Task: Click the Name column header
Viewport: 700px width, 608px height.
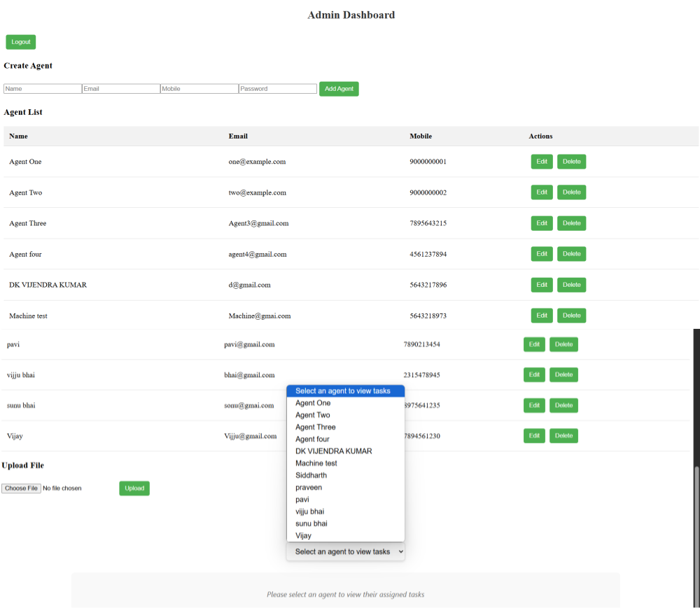Action: [18, 136]
